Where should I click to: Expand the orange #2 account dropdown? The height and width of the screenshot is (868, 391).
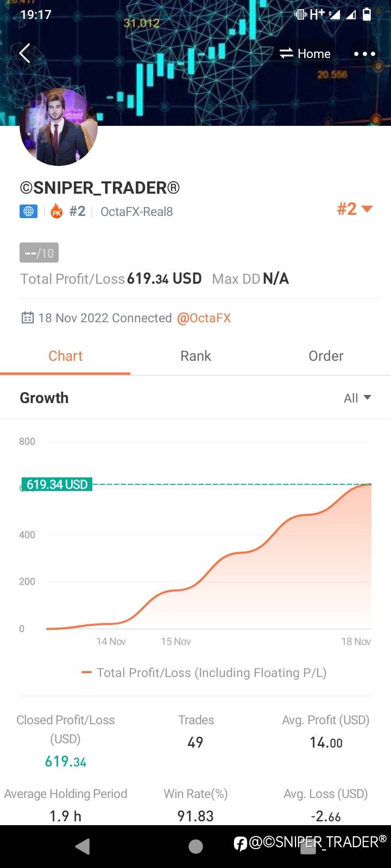[x=355, y=209]
